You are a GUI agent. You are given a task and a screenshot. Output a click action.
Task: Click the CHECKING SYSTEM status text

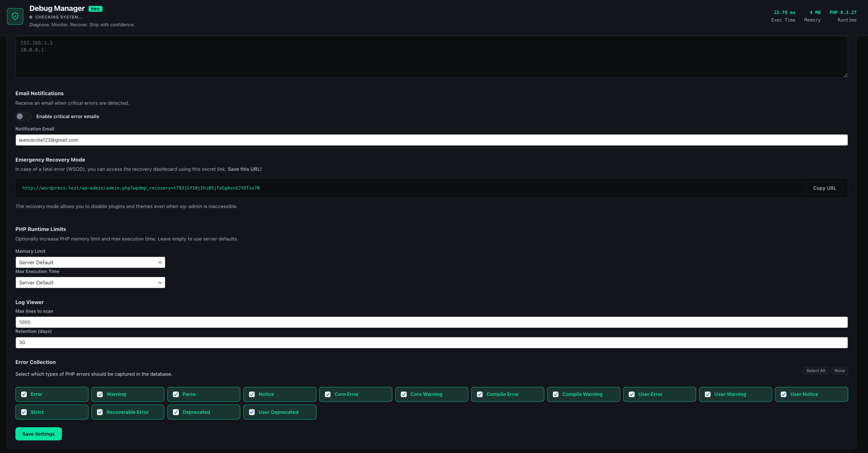tap(59, 17)
